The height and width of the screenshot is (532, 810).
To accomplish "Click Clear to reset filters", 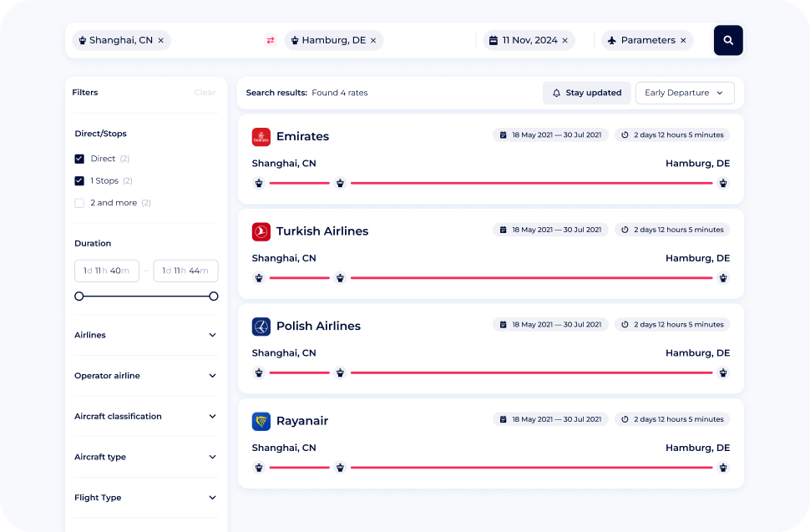I will click(205, 93).
